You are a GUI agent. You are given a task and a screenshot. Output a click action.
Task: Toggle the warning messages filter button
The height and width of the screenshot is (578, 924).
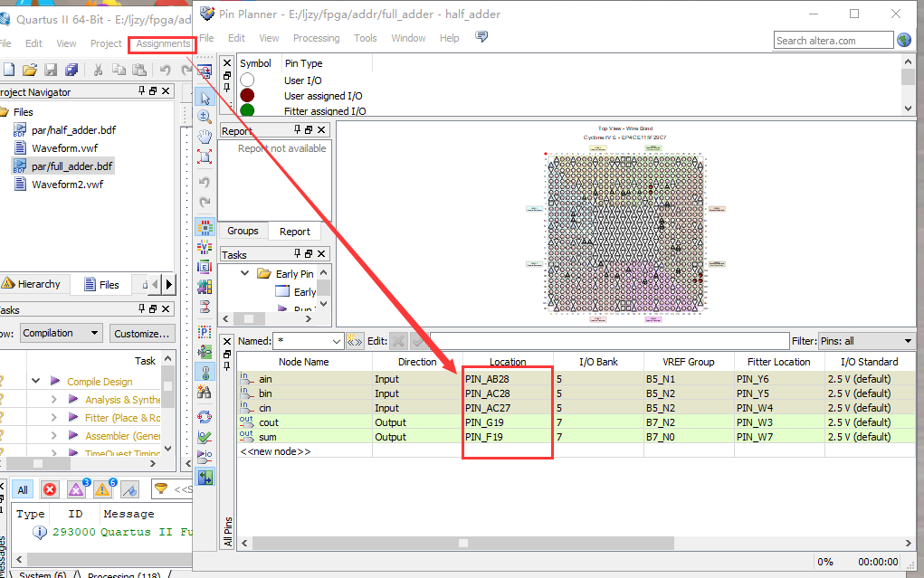click(103, 489)
